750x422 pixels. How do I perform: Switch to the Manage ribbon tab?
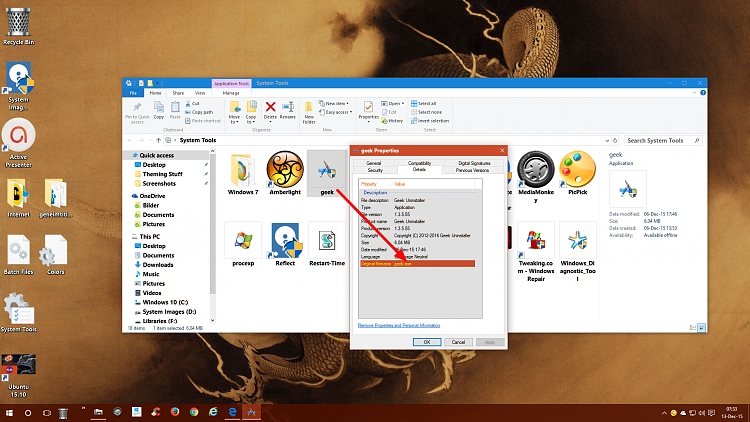pos(231,93)
